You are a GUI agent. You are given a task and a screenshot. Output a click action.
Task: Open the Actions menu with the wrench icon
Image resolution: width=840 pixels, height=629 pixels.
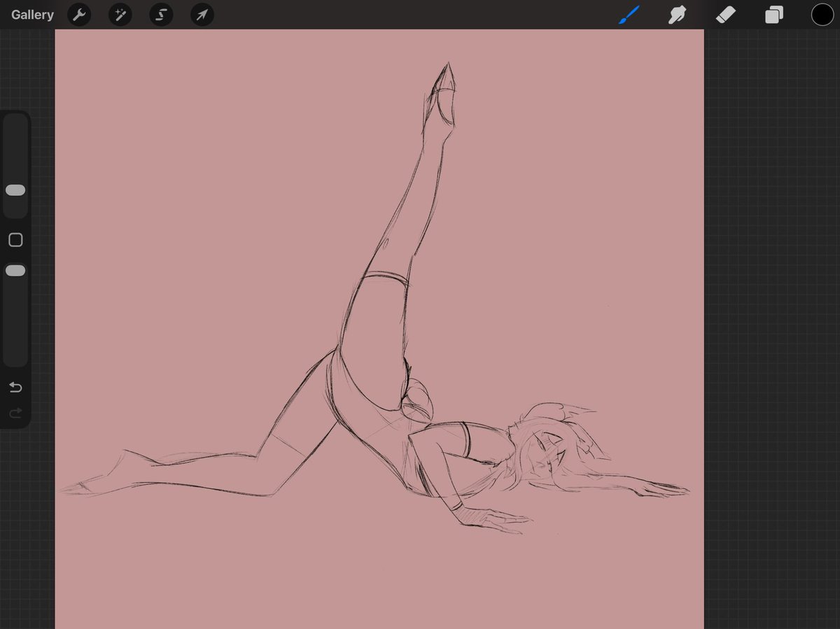[x=78, y=15]
